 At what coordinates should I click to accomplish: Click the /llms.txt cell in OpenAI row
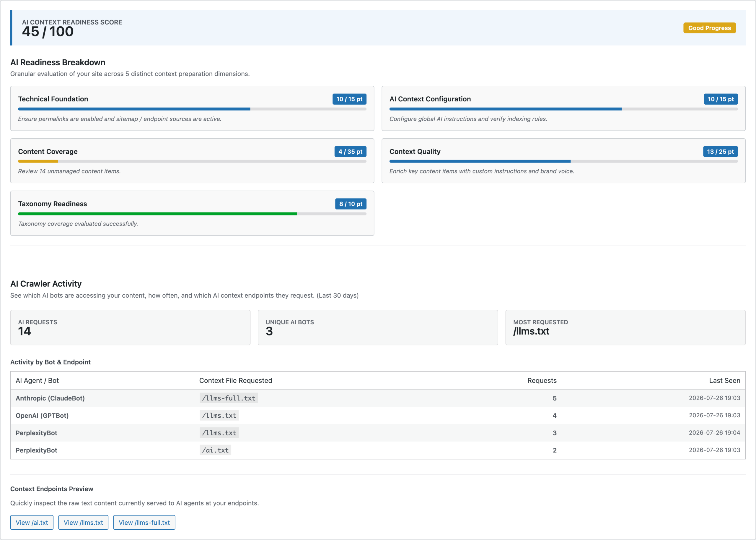pyautogui.click(x=219, y=415)
